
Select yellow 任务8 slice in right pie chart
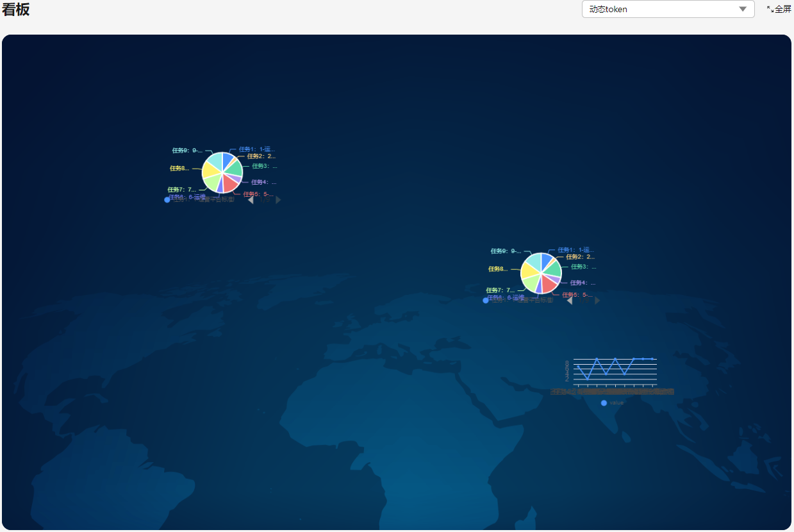coord(529,270)
